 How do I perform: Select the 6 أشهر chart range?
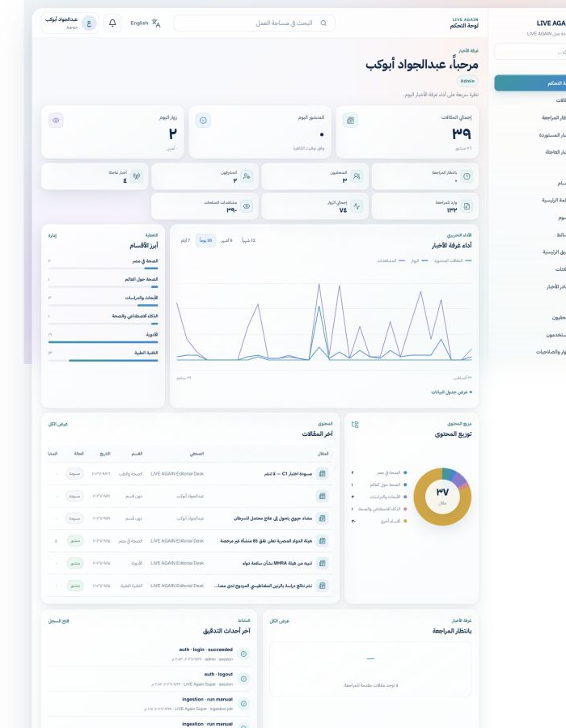pos(227,240)
